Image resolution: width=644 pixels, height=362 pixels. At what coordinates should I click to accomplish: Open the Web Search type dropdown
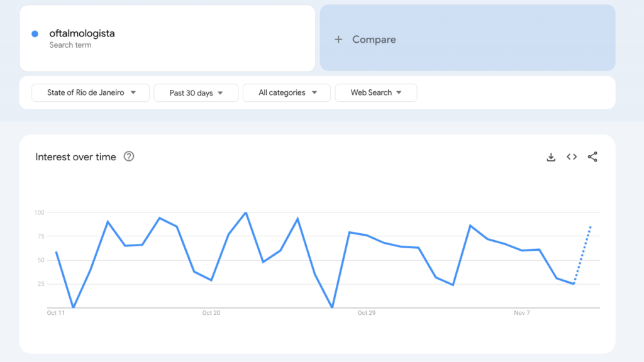click(376, 93)
